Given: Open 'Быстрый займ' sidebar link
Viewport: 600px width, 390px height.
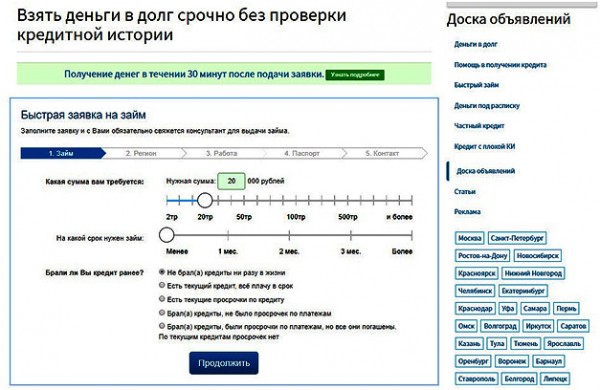Looking at the screenshot, I should [476, 85].
